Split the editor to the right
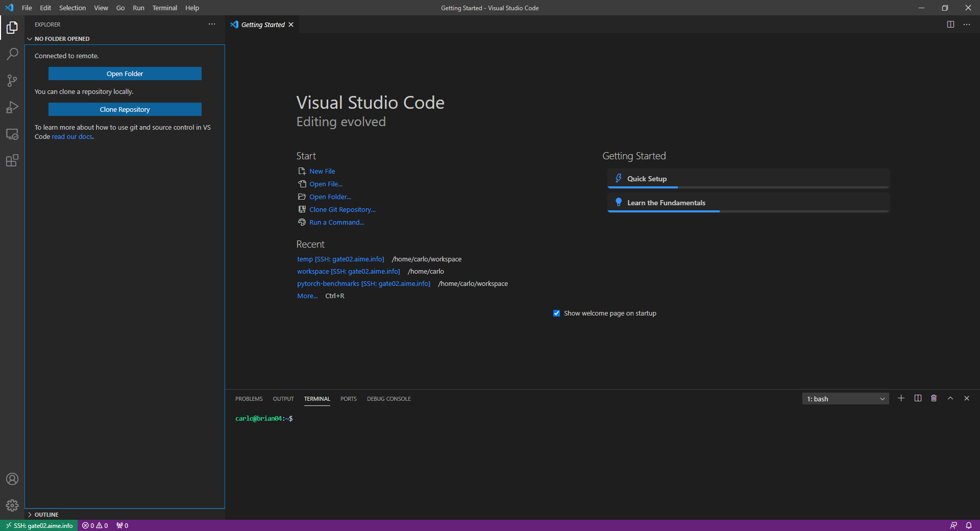Image resolution: width=980 pixels, height=531 pixels. tap(950, 25)
